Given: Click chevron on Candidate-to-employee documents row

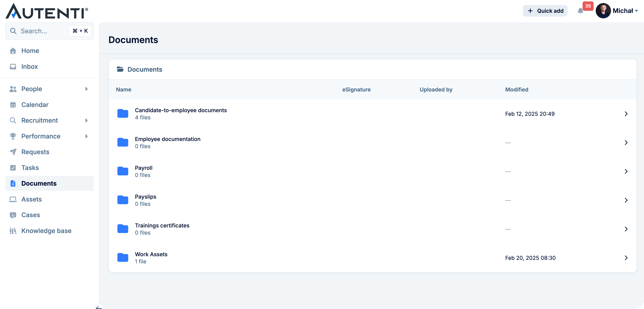Looking at the screenshot, I should [x=626, y=114].
